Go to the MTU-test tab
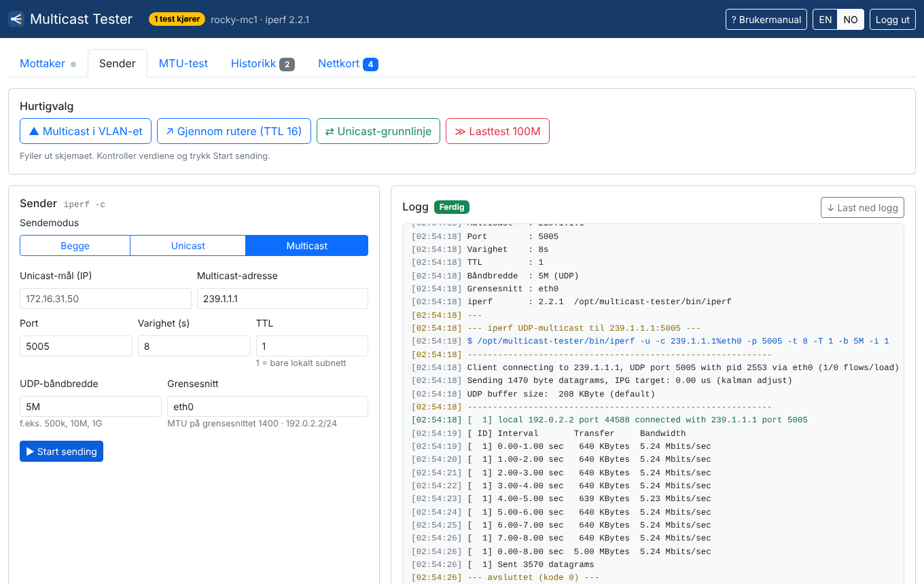 click(183, 63)
